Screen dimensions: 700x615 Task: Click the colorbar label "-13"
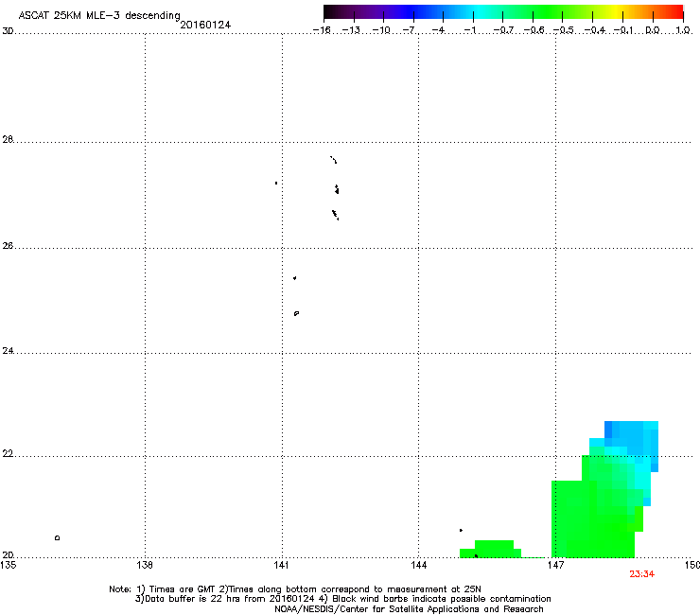click(x=351, y=30)
